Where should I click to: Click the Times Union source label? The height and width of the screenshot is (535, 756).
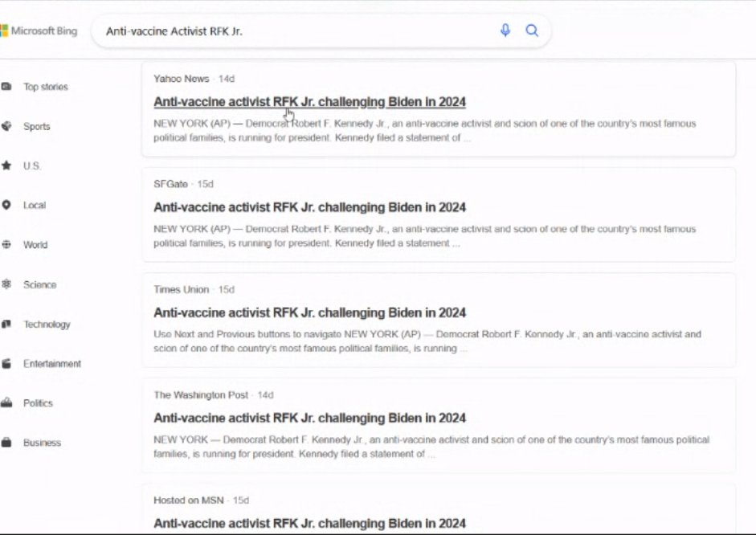click(x=182, y=290)
